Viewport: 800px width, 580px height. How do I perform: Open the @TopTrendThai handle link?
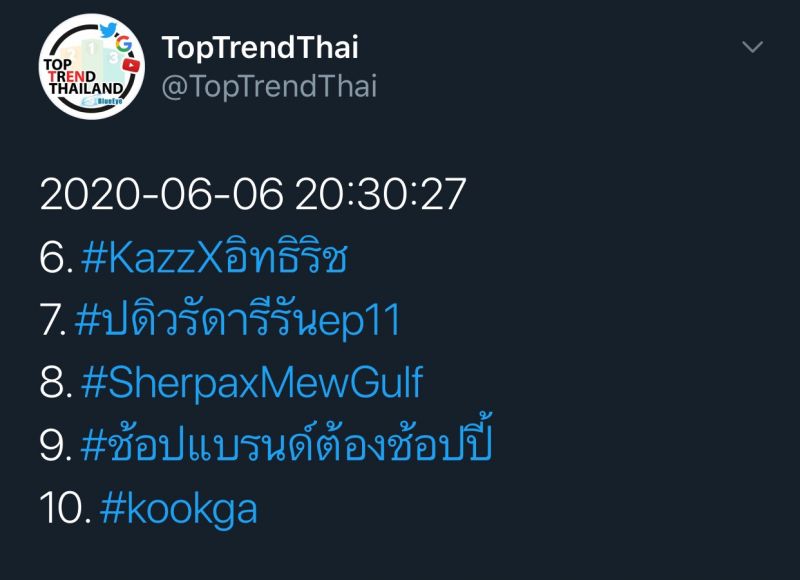point(269,86)
